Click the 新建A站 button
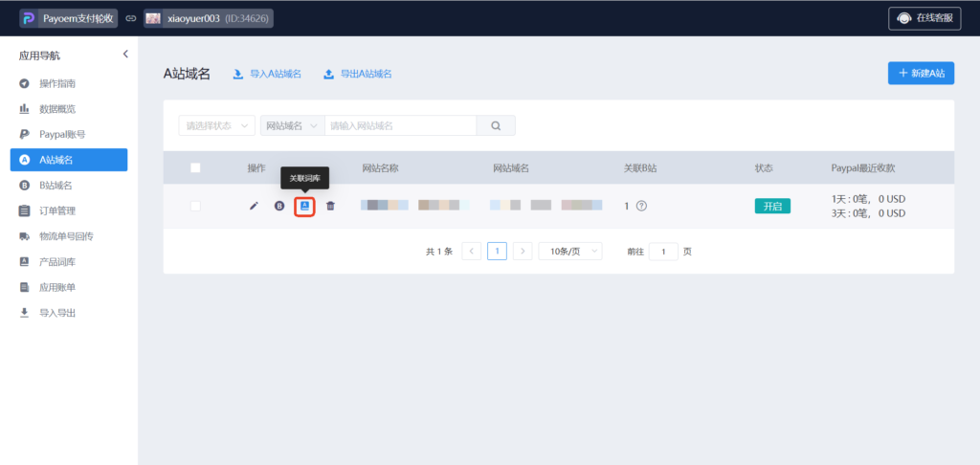Screen dimensions: 980x465 (921, 73)
